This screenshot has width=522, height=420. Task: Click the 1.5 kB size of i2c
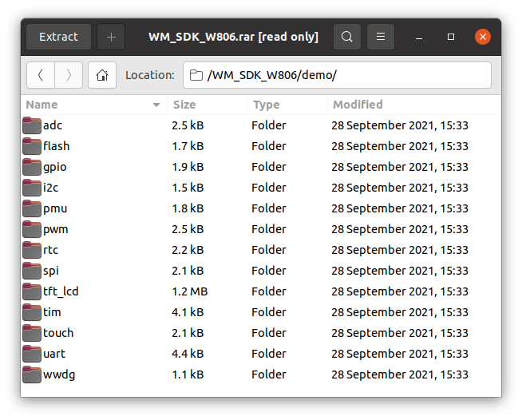pyautogui.click(x=188, y=188)
